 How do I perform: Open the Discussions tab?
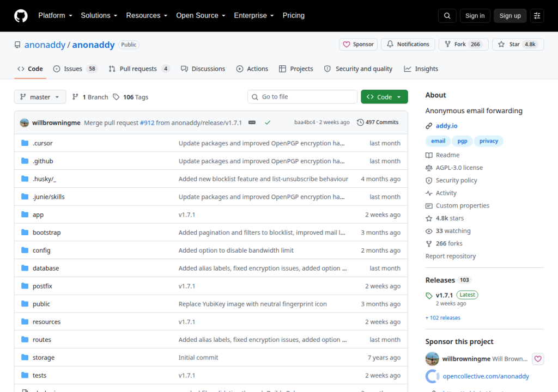click(x=203, y=69)
